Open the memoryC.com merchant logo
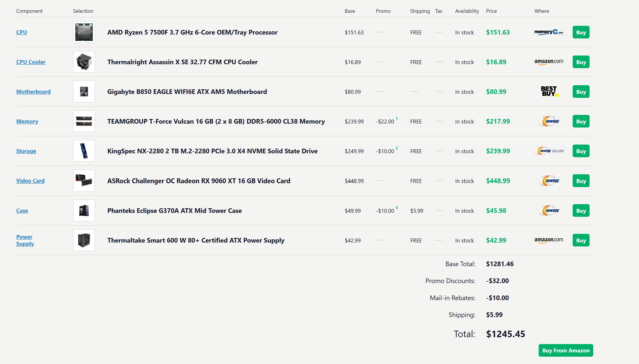This screenshot has width=639, height=364. 549,32
